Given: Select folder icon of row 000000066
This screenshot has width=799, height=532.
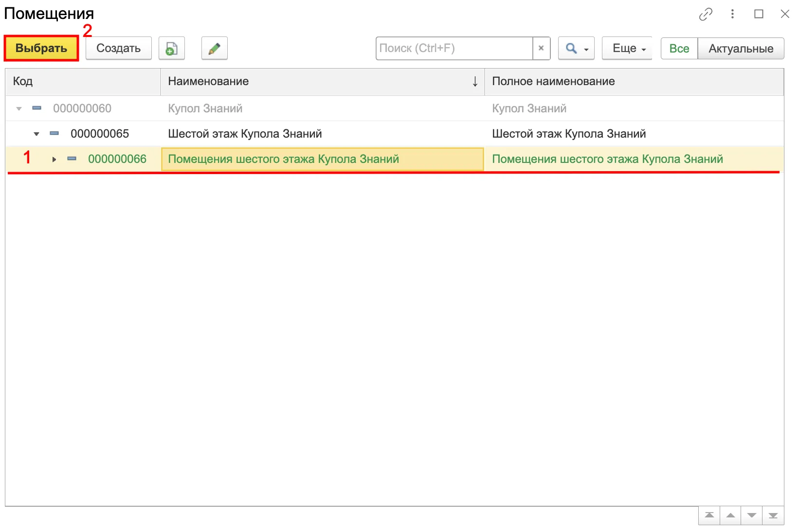Looking at the screenshot, I should click(72, 159).
